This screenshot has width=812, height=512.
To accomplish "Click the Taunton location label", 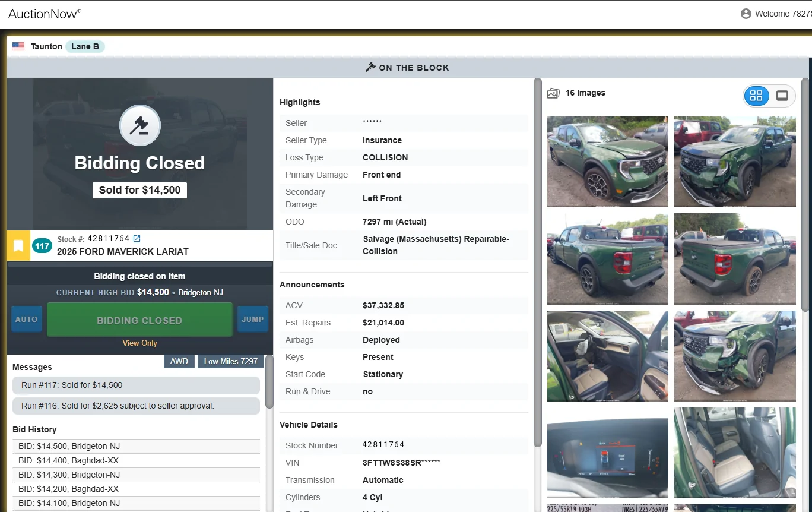I will pos(46,46).
